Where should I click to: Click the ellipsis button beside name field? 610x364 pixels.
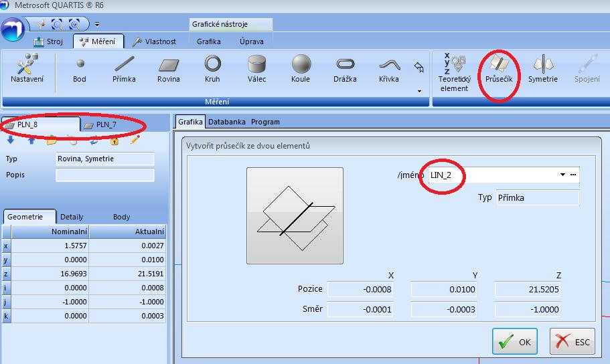(573, 175)
